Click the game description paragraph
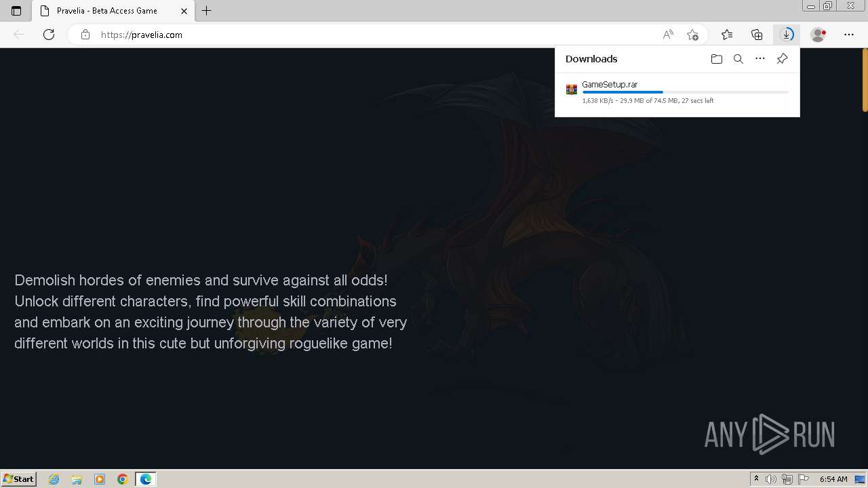The width and height of the screenshot is (868, 488). (210, 312)
